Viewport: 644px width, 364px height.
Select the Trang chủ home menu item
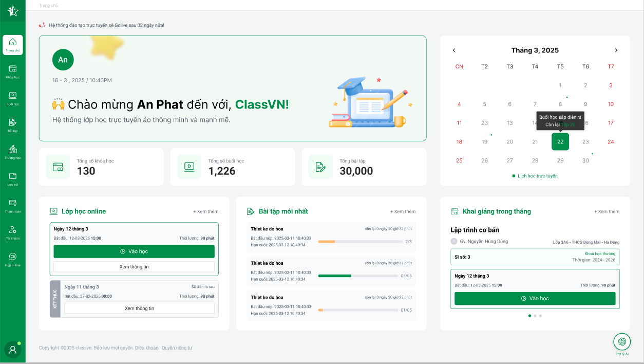tap(13, 45)
